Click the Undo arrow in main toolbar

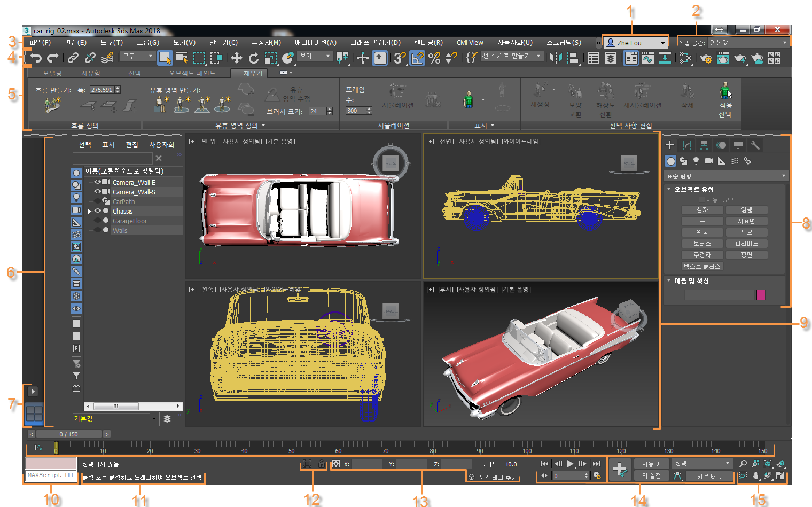(36, 58)
